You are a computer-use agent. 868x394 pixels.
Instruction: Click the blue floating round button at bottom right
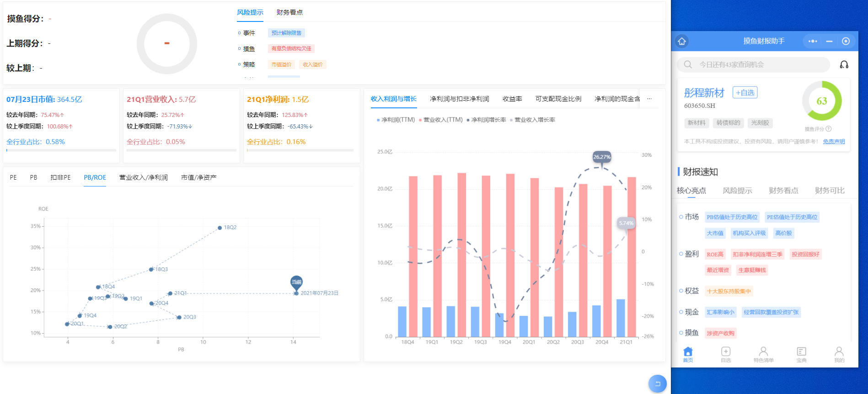[x=658, y=383]
